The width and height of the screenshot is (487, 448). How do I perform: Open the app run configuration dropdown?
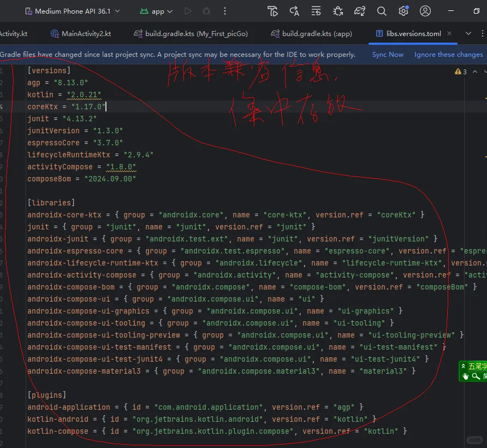156,11
